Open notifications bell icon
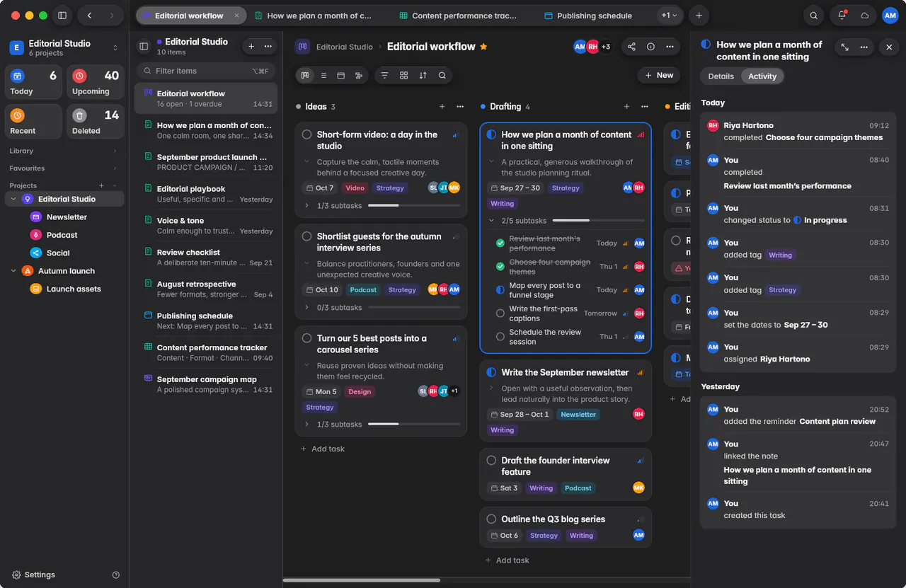The height and width of the screenshot is (588, 906). (842, 16)
